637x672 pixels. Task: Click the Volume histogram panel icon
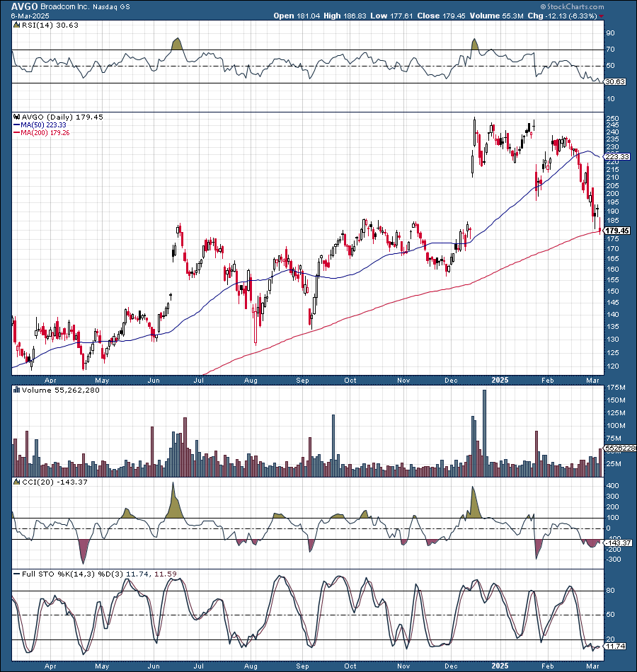pyautogui.click(x=15, y=390)
